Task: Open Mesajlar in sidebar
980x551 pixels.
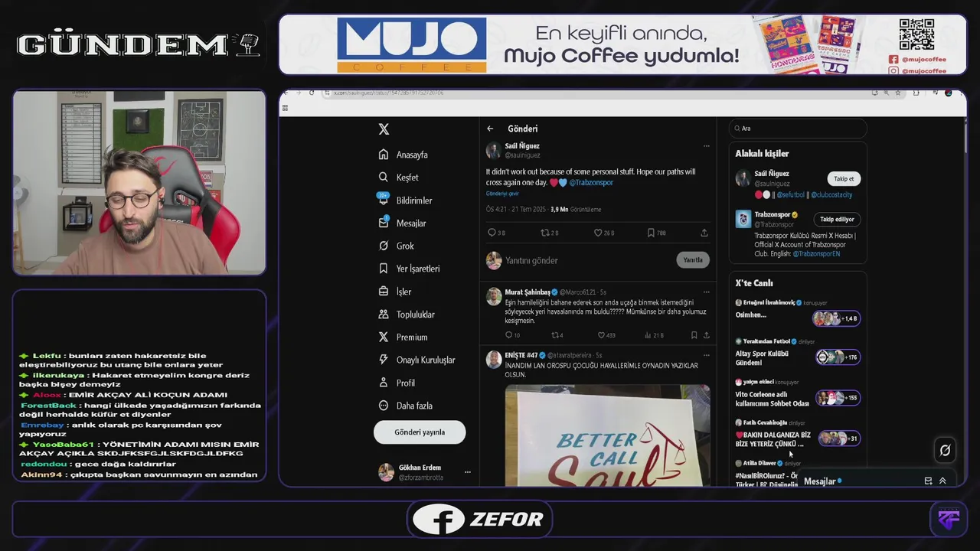Action: tap(402, 223)
